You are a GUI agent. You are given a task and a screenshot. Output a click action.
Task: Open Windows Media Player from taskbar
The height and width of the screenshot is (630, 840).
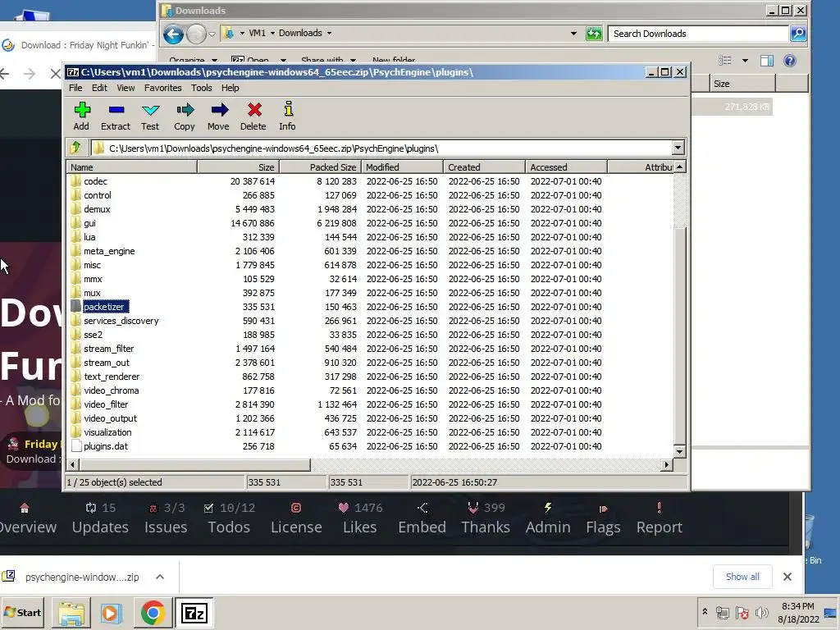tap(112, 613)
